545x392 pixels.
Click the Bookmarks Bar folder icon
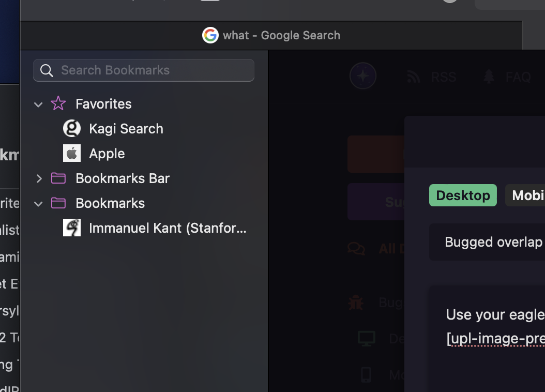point(58,178)
